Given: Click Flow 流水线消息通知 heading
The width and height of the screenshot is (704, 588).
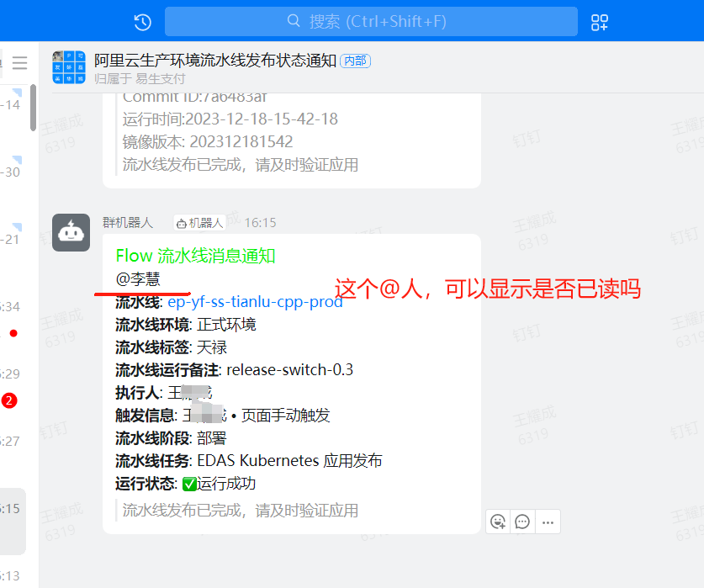Looking at the screenshot, I should click(195, 256).
